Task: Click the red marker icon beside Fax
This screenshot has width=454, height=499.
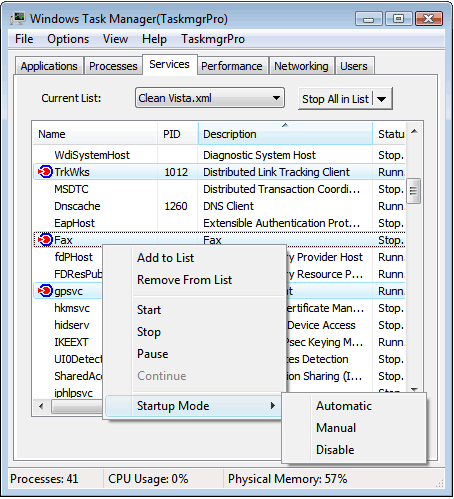Action: pos(45,240)
